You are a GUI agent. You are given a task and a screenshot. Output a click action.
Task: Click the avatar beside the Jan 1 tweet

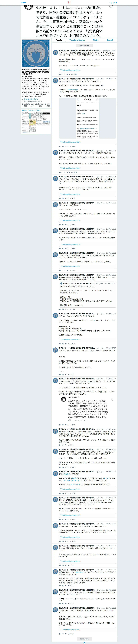55,52
